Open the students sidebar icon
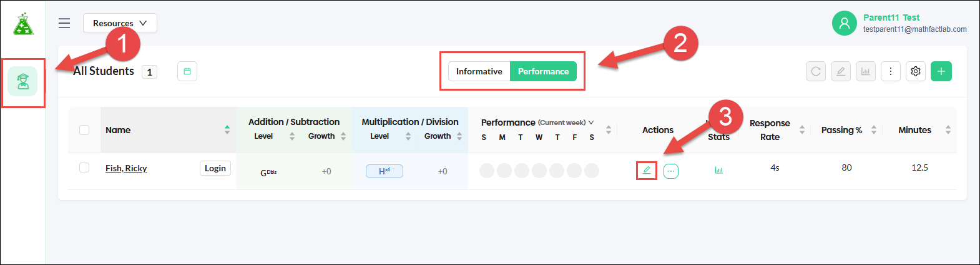Image resolution: width=980 pixels, height=265 pixels. point(23,82)
